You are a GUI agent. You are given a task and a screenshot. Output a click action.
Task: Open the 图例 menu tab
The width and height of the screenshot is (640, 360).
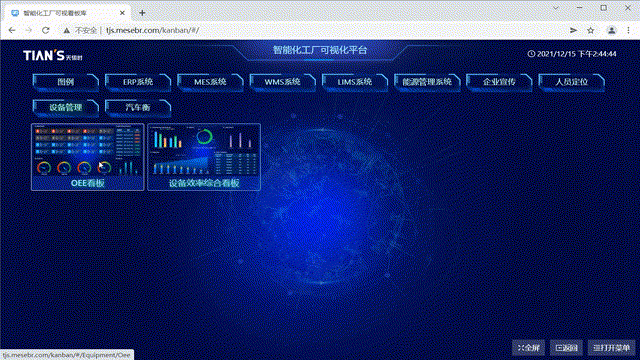(x=66, y=82)
